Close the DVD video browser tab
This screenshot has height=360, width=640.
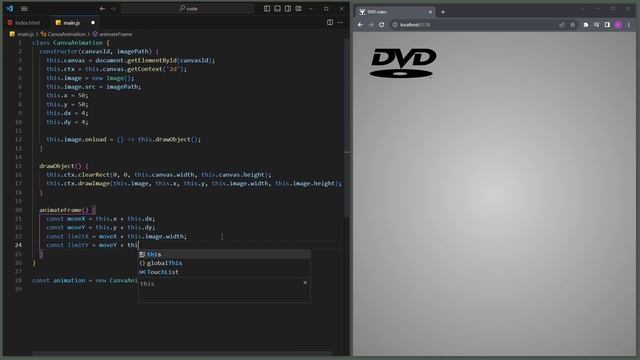[x=430, y=12]
